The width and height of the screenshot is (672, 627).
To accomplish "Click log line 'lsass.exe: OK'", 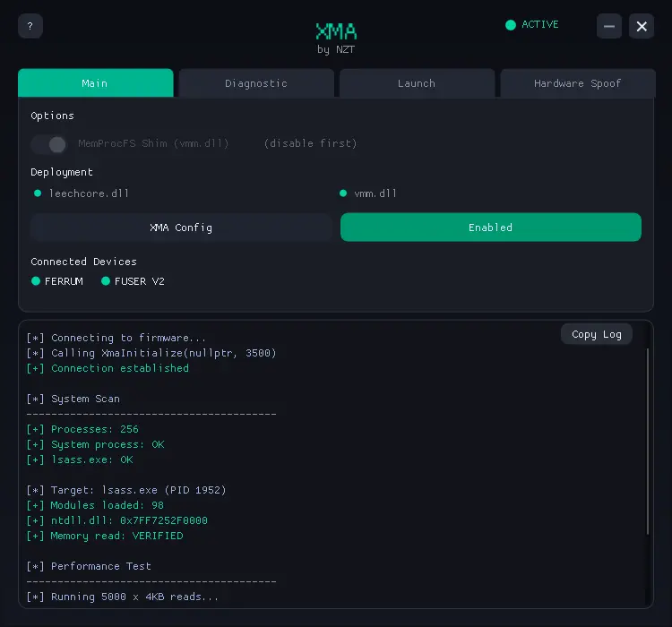I will click(80, 460).
